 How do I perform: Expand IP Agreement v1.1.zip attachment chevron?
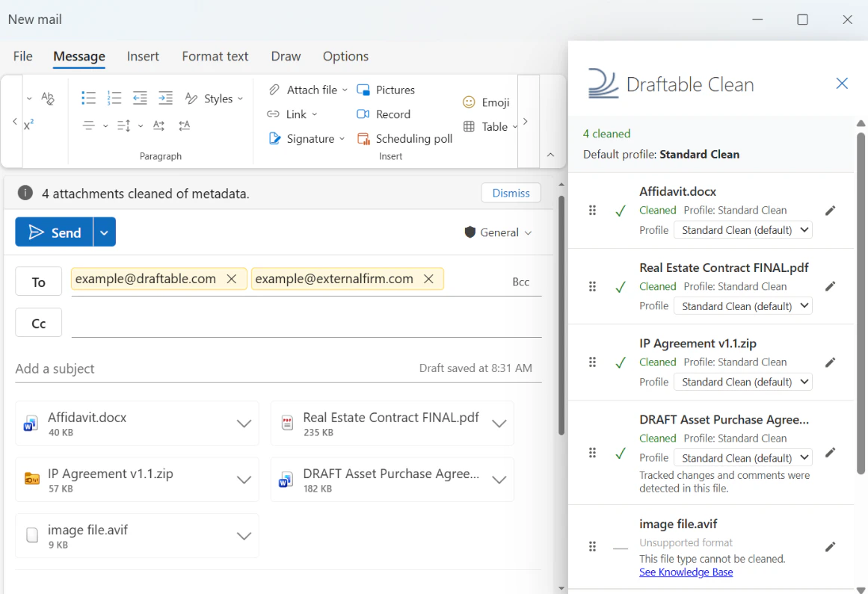tap(244, 480)
